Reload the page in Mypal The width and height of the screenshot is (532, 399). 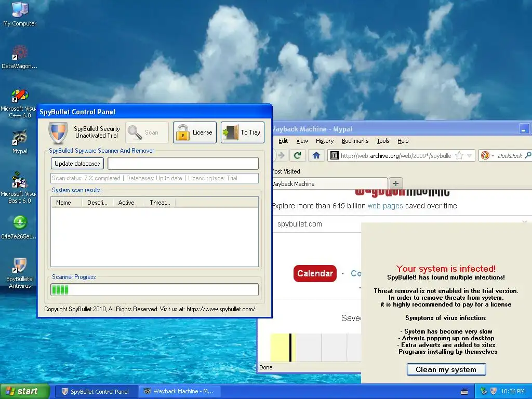pos(298,155)
